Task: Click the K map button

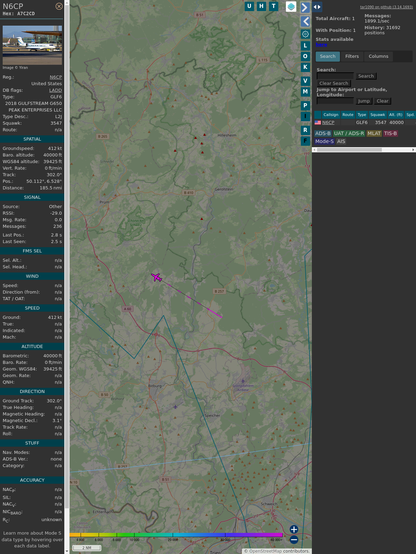Action: 305,67
